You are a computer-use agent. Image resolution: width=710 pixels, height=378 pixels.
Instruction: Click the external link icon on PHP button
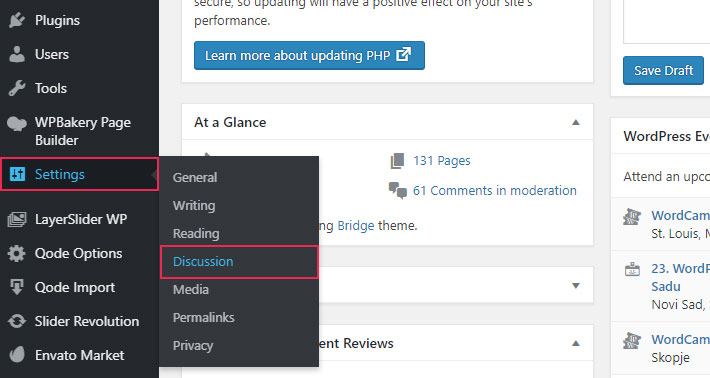tap(403, 55)
